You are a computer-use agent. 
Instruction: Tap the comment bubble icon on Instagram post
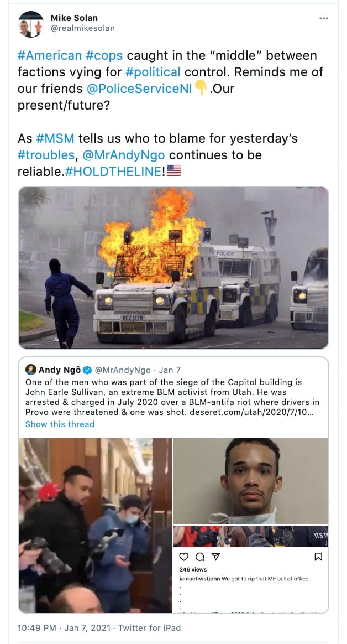(x=200, y=557)
